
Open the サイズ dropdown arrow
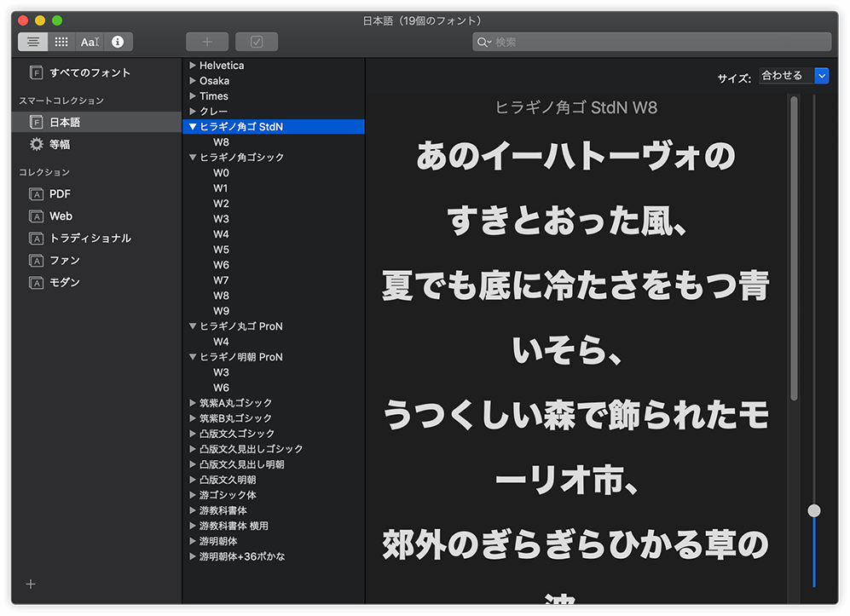822,76
